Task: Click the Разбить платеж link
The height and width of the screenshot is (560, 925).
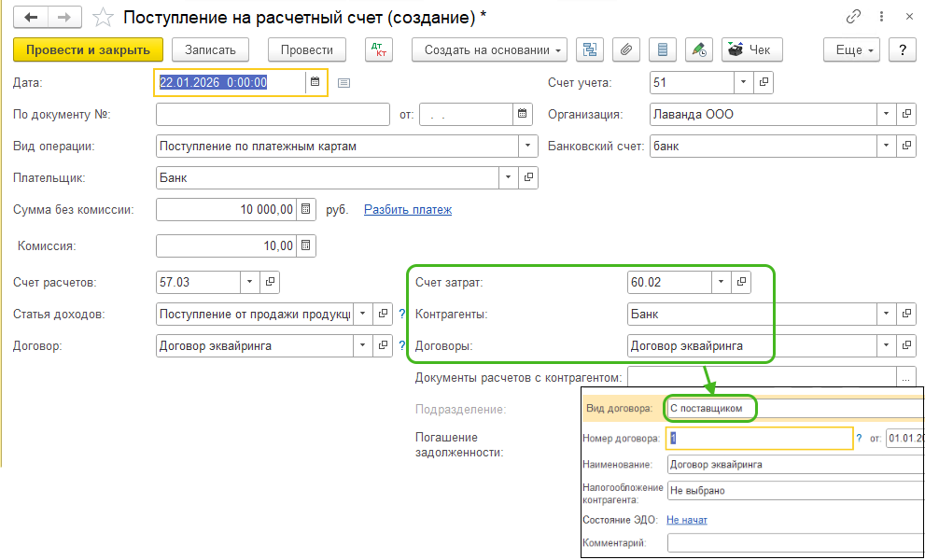Action: pyautogui.click(x=407, y=210)
